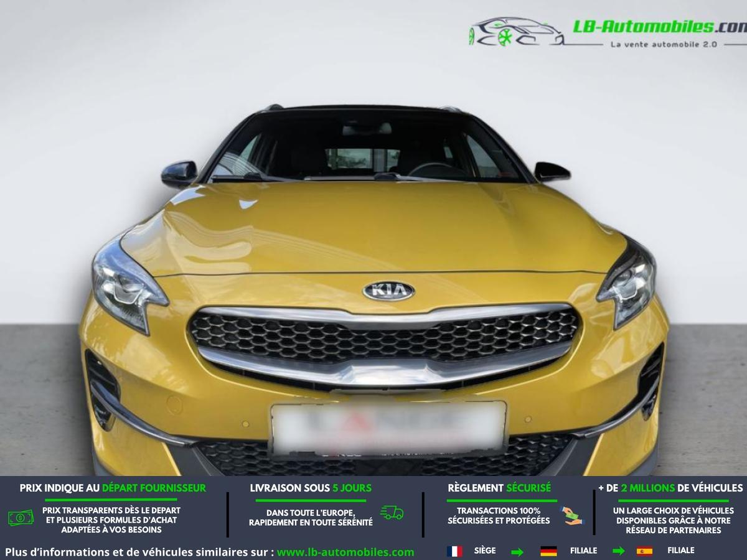Click '+ DE 2 MILLIONS DE VÉHICULES' heading
The height and width of the screenshot is (560, 747).
click(670, 488)
